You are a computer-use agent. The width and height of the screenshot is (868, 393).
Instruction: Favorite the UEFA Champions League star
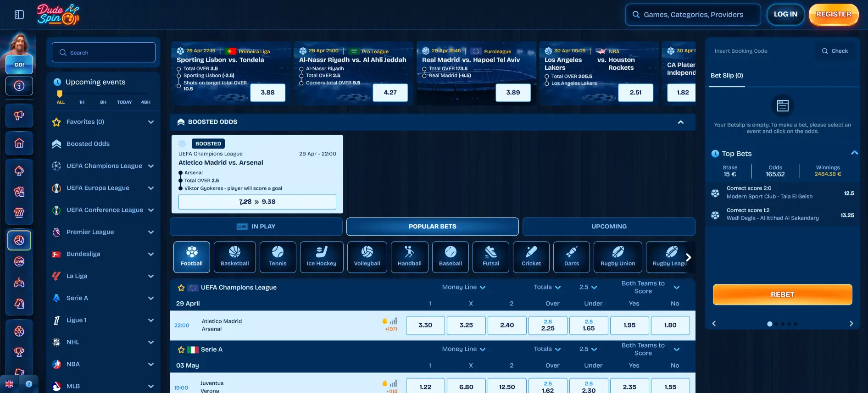[181, 288]
